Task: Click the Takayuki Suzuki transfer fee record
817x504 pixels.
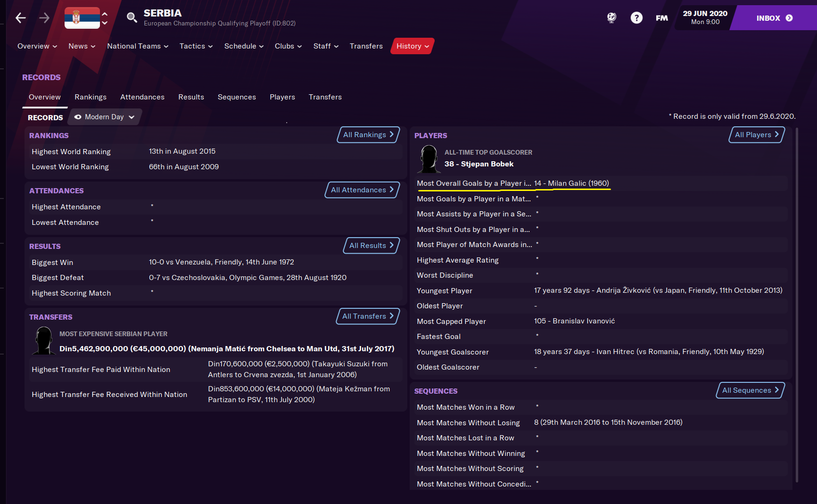Action: [298, 369]
